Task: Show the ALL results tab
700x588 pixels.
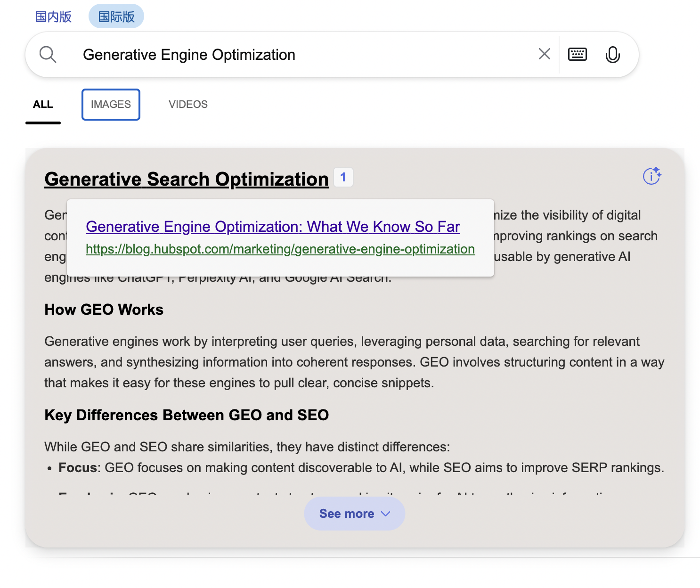Action: [x=43, y=105]
